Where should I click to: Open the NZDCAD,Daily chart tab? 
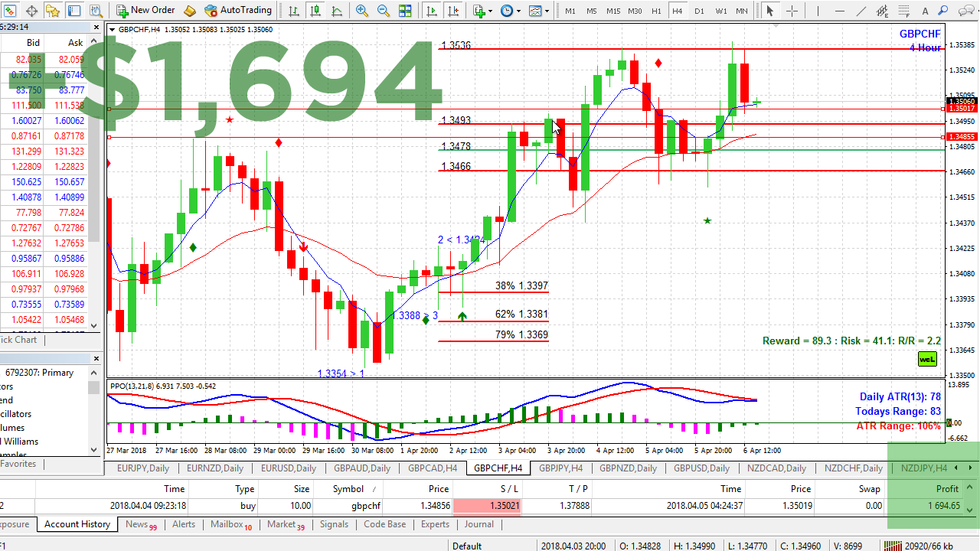777,468
